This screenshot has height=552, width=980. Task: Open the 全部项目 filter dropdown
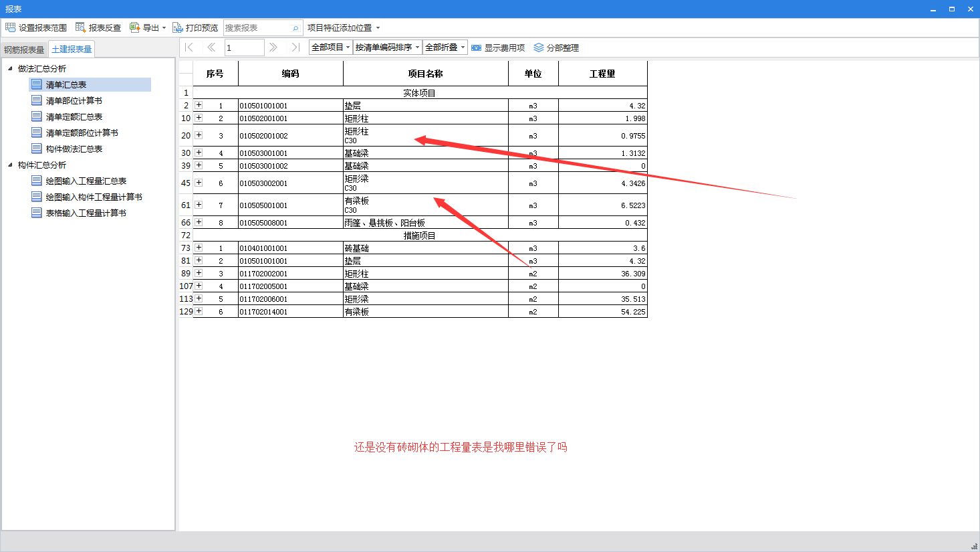(330, 47)
